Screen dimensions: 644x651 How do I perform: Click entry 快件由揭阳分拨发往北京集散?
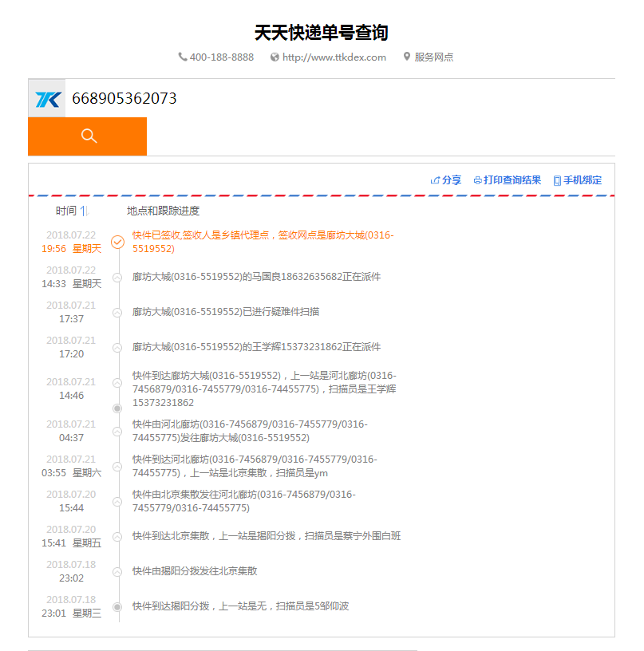click(195, 571)
